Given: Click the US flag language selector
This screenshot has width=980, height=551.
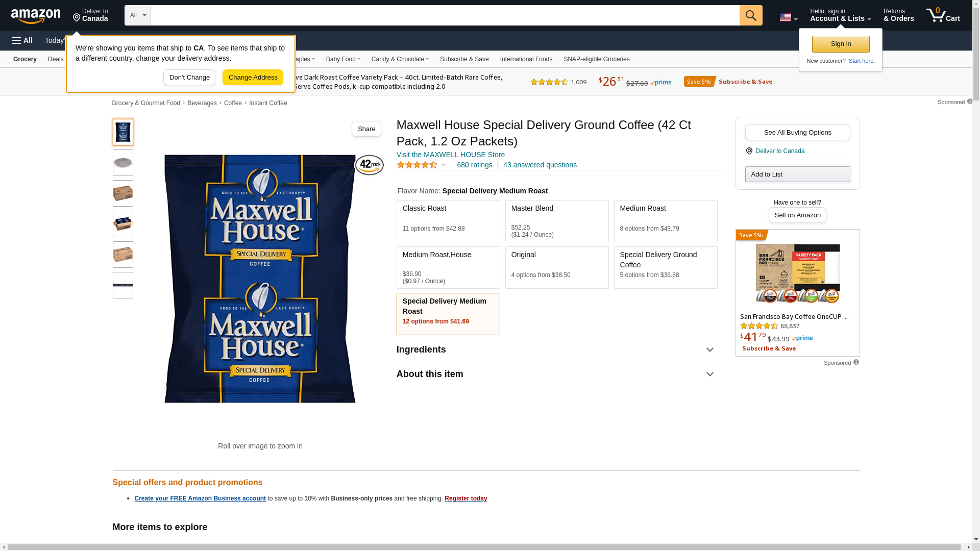Looking at the screenshot, I should click(x=788, y=17).
